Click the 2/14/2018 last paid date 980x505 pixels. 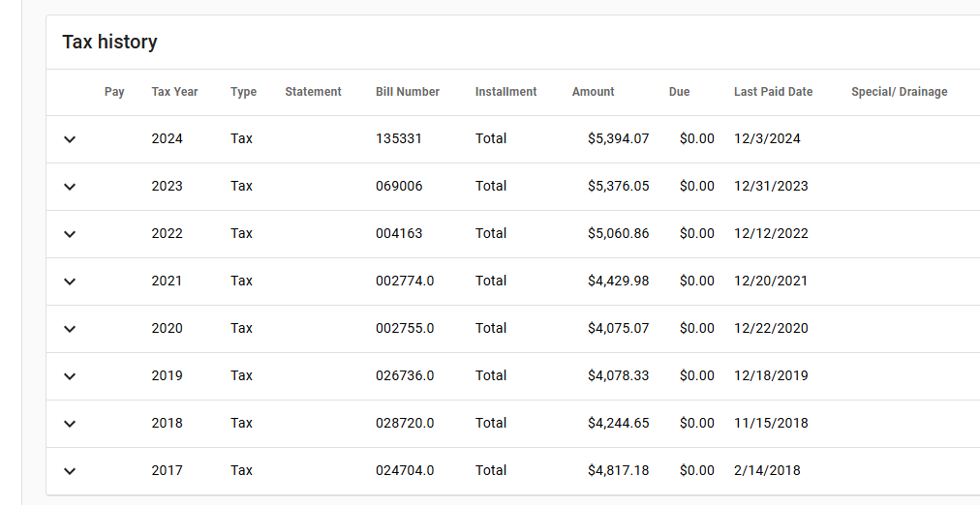767,470
